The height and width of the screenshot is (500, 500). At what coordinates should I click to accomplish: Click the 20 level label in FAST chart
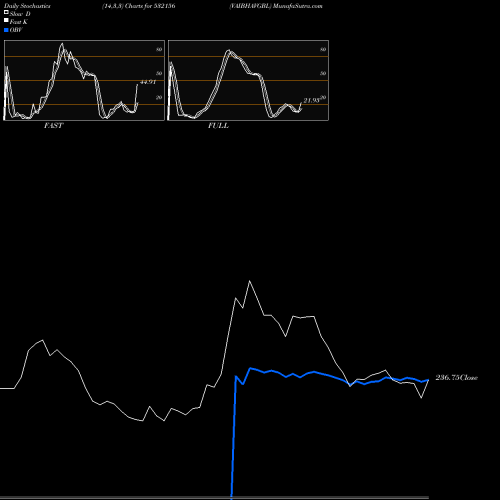pos(159,97)
